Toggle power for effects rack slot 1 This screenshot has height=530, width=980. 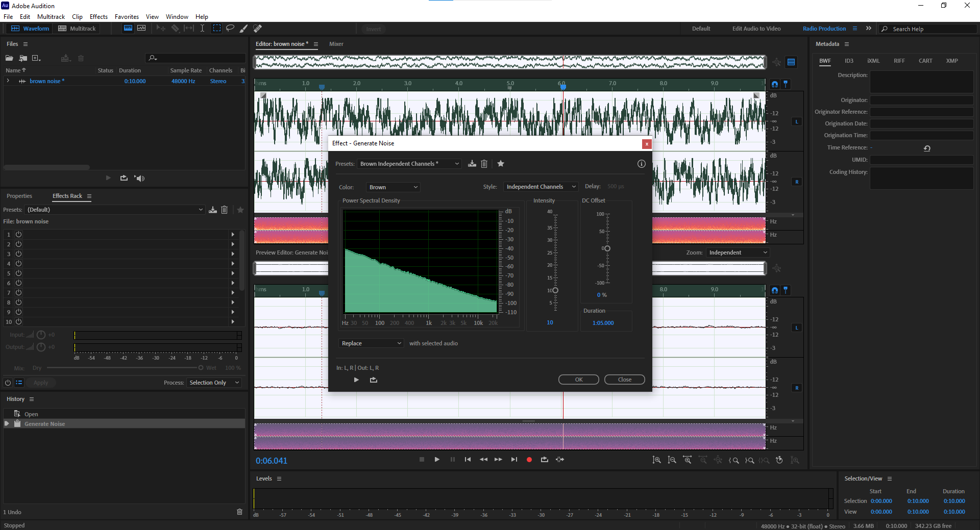tap(19, 235)
